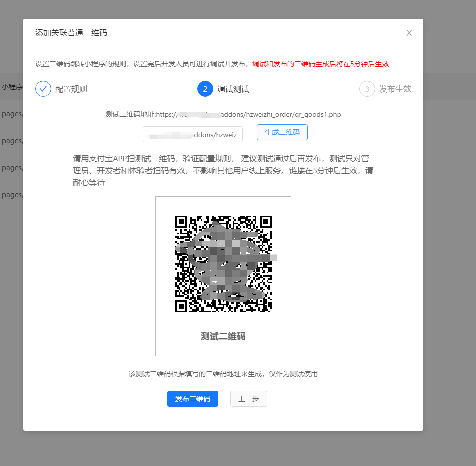476x466 pixels.
Task: Focus the QR code address input field
Action: [193, 135]
